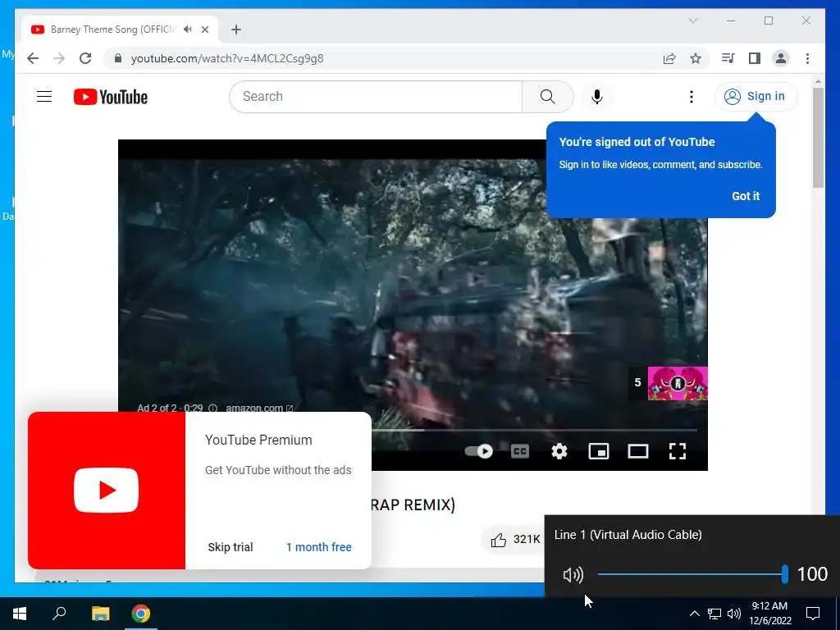Image resolution: width=840 pixels, height=630 pixels.
Task: Click Chrome icon in taskbar
Action: (x=141, y=614)
